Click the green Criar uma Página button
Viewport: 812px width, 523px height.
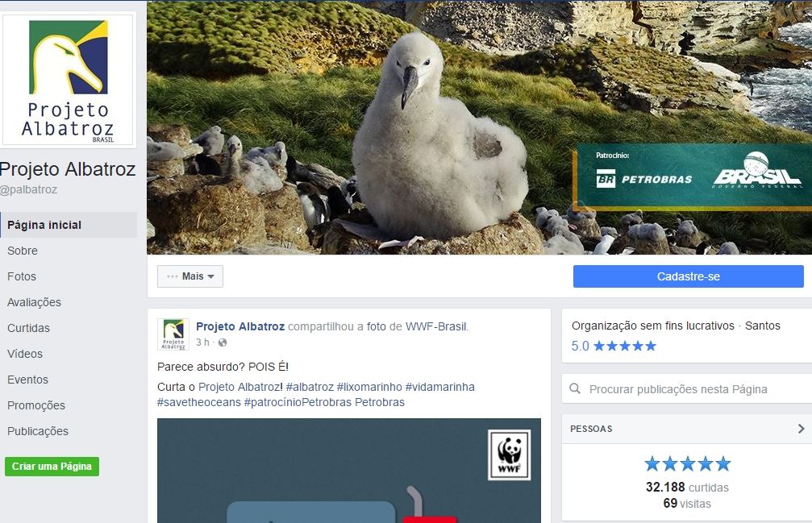pos(52,467)
